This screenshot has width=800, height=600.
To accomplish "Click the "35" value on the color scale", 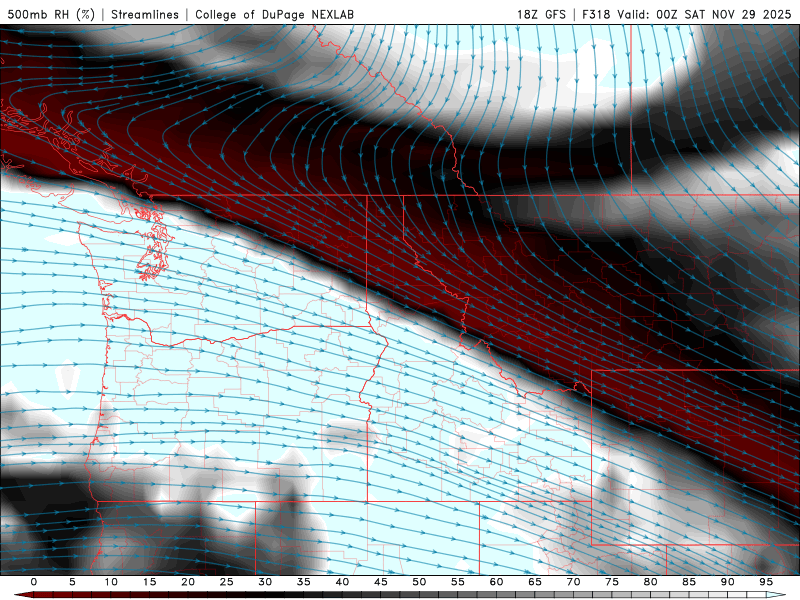I will (303, 582).
